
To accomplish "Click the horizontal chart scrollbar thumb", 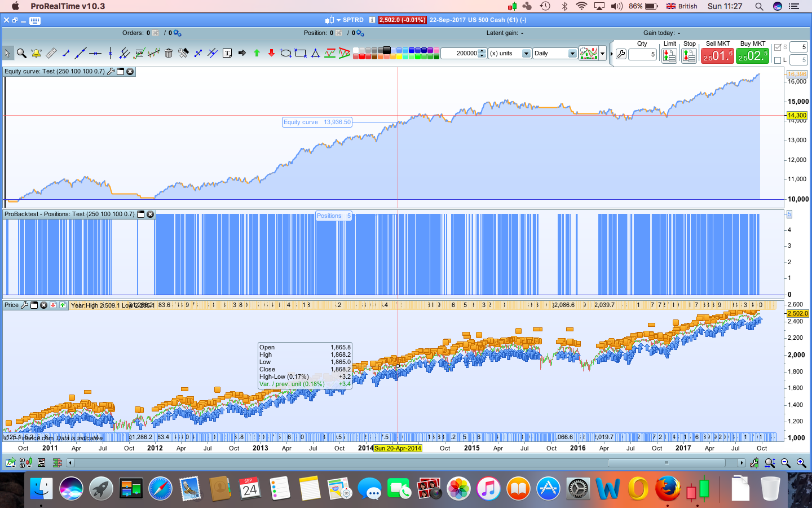I will [x=667, y=463].
